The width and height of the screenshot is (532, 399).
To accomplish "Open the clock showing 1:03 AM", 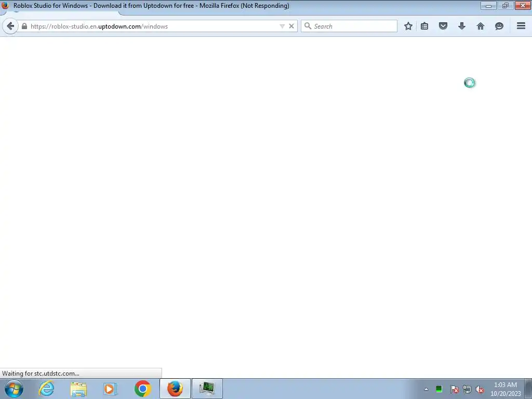I will pos(506,389).
